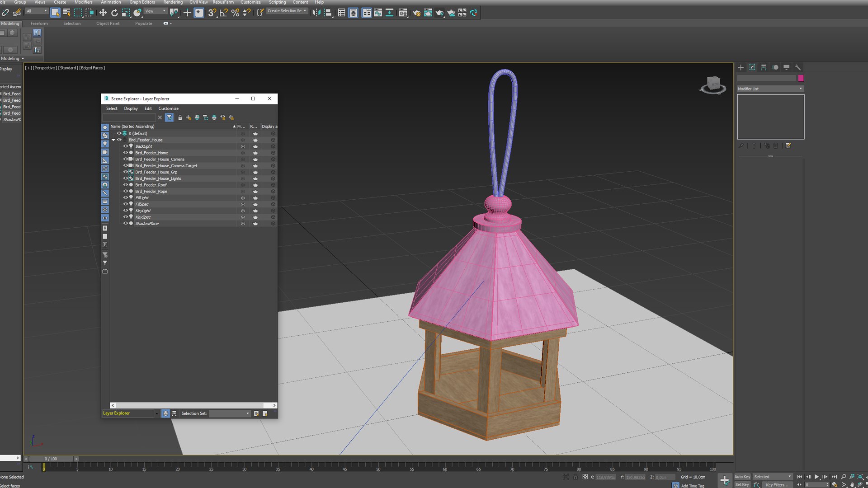Select the Rotate transform tool

(114, 13)
